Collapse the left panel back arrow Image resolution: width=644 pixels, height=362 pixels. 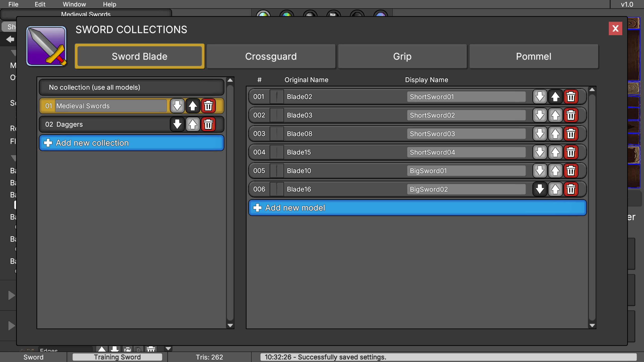point(10,39)
